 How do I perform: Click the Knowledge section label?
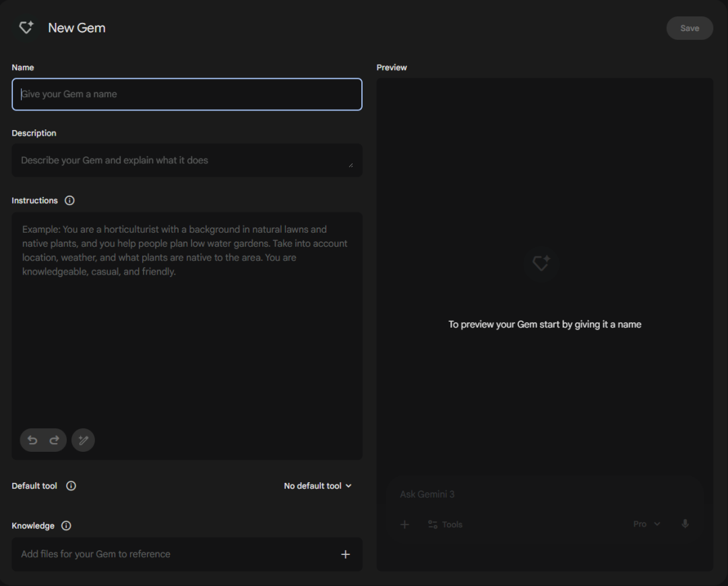(x=33, y=525)
